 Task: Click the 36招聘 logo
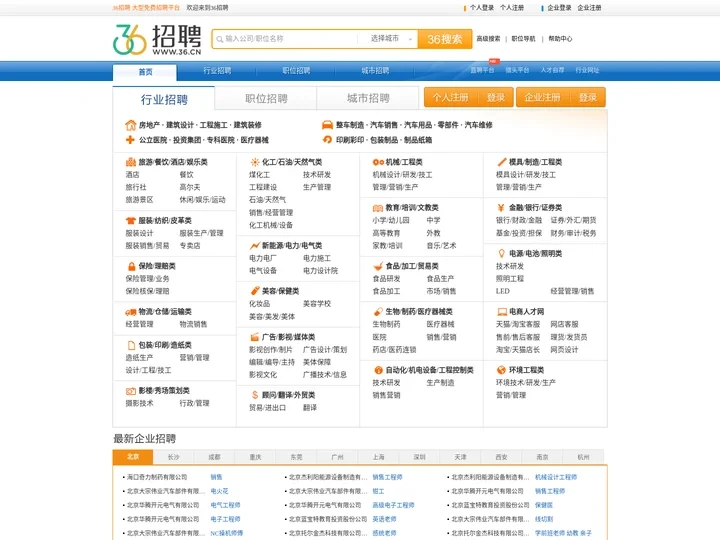click(x=157, y=39)
